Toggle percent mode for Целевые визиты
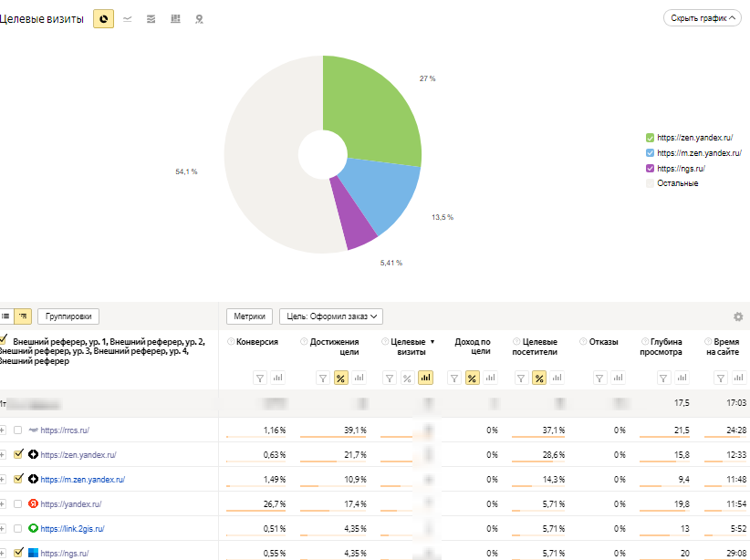The image size is (750, 560). tap(407, 379)
